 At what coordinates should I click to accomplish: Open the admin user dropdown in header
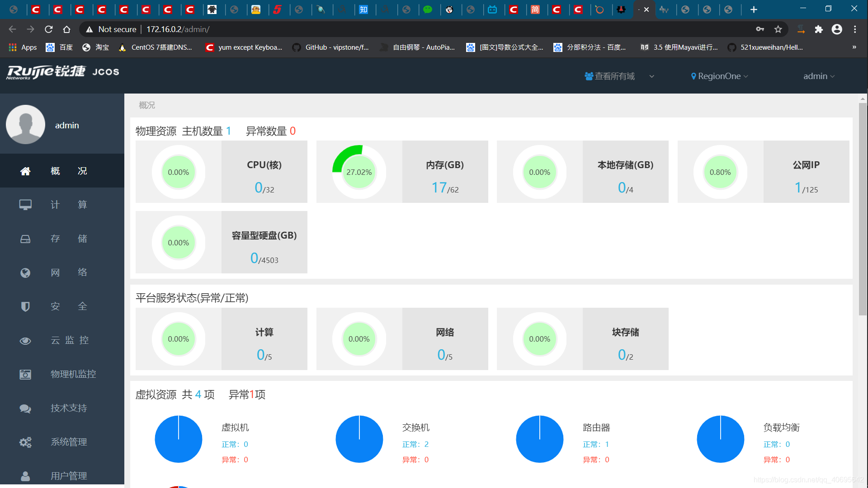coord(819,76)
